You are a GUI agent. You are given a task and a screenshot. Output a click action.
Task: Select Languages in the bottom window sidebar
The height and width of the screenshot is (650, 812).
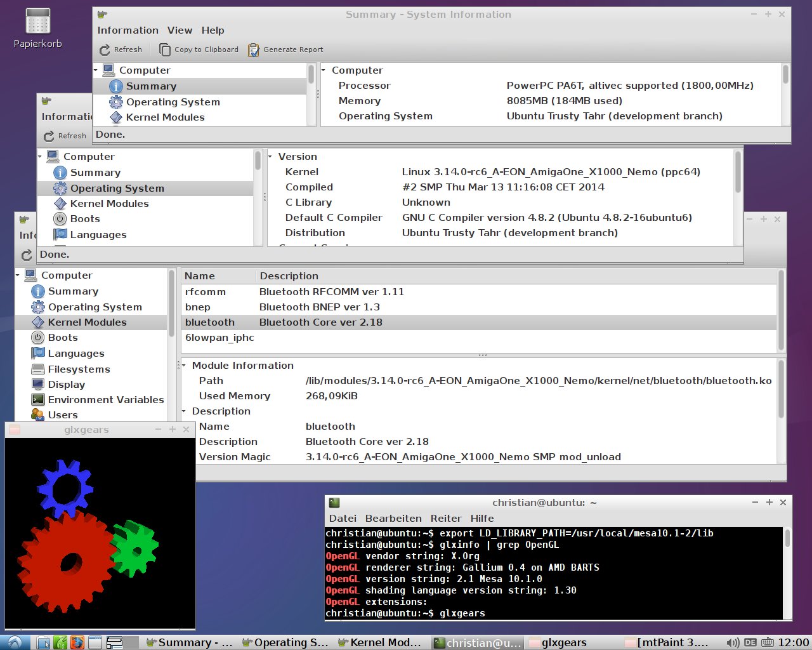[x=75, y=354]
